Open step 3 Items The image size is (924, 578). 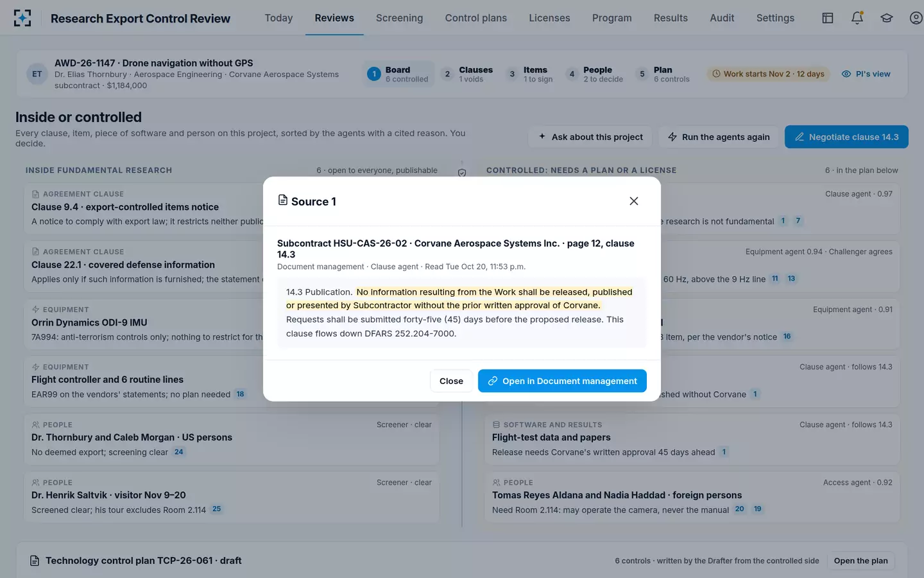click(x=529, y=74)
